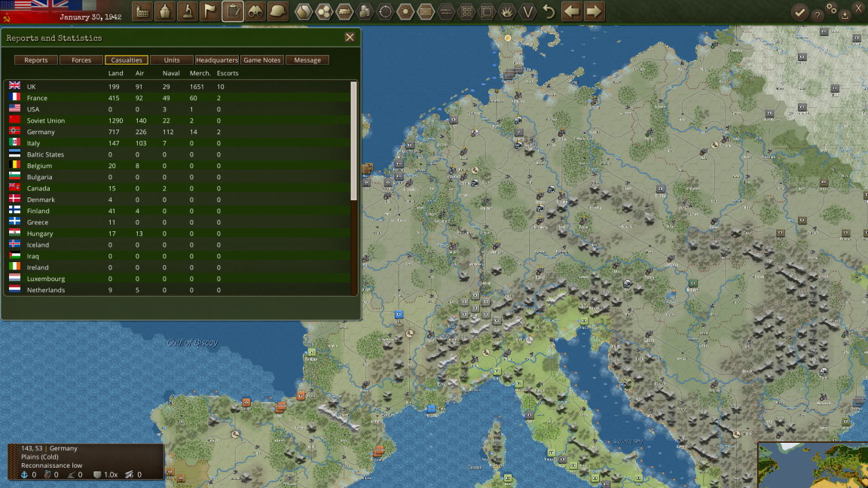
Task: End turn with the checkmark button
Action: coord(799,12)
